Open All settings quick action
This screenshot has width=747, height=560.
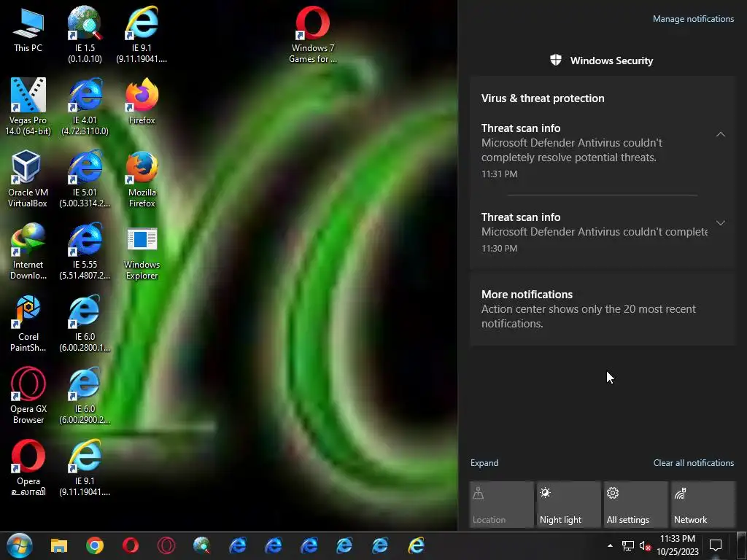[636, 505]
